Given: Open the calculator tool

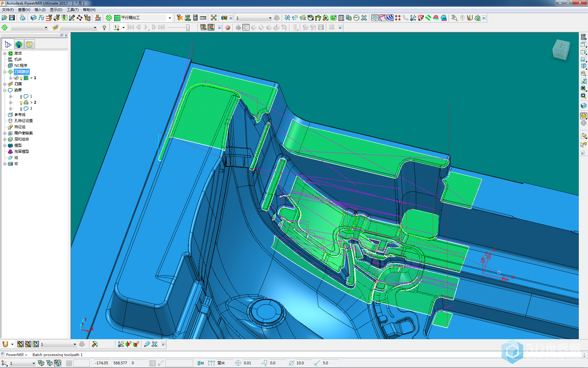Looking at the screenshot, I should click(x=195, y=18).
